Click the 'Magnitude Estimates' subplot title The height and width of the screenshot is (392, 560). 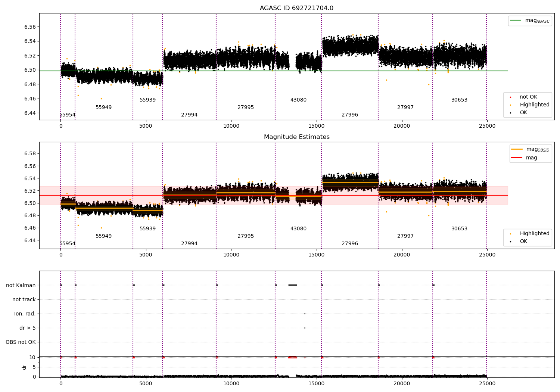pyautogui.click(x=296, y=137)
